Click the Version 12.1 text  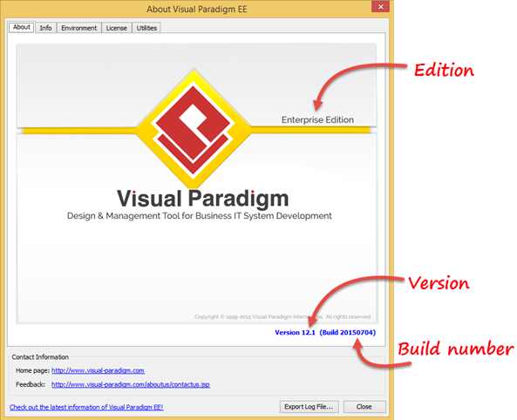[x=295, y=332]
